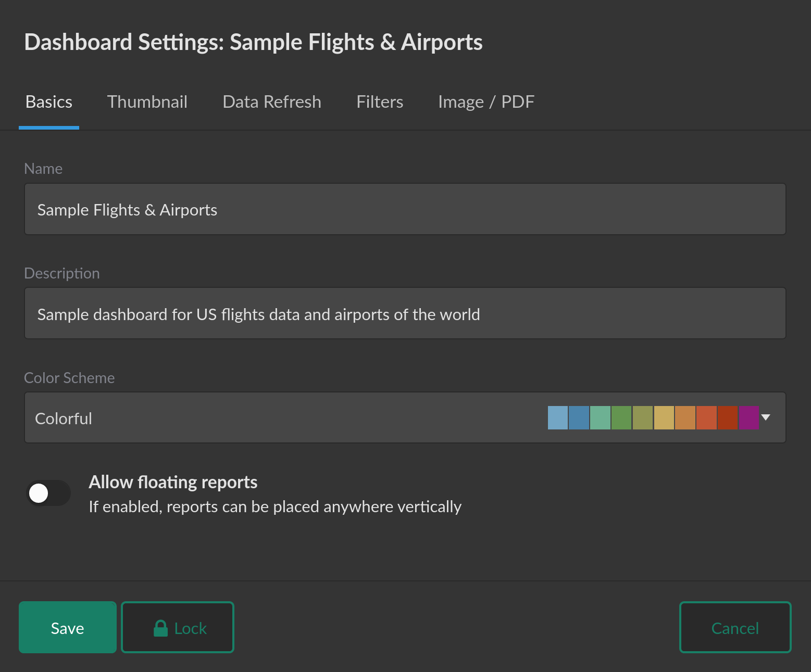Click the dark red color swatch

coord(728,418)
